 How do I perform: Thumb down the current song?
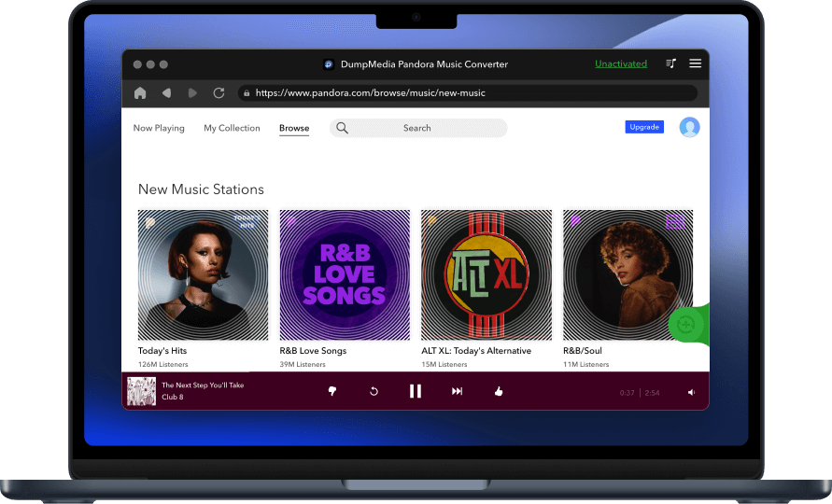point(332,391)
